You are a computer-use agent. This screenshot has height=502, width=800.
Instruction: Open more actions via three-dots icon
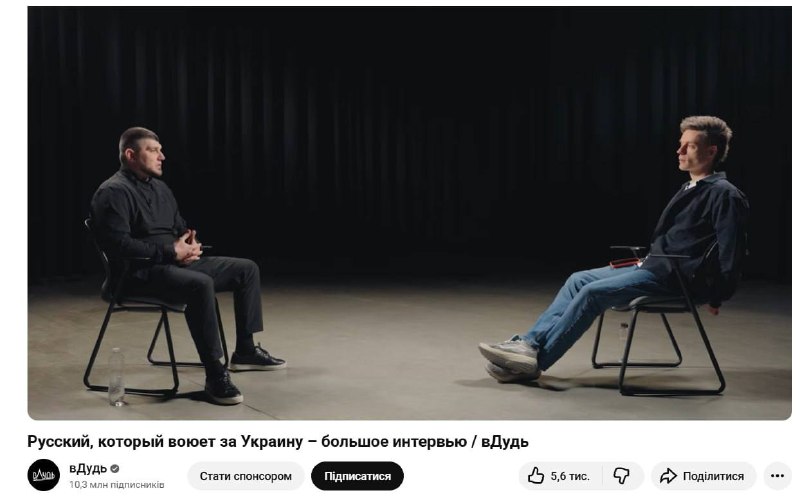click(777, 475)
